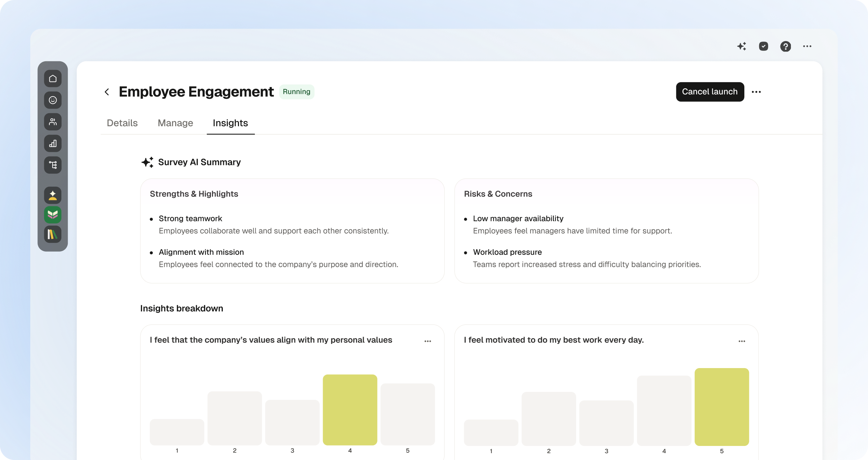Click the highlighted bar 4 in values chart
Image resolution: width=868 pixels, height=460 pixels.
click(350, 410)
